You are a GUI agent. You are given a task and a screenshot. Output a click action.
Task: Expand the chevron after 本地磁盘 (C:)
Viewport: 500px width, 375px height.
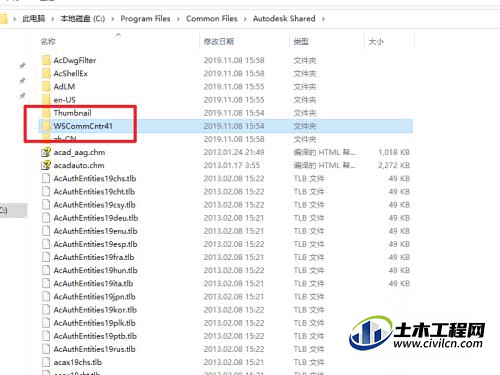[113, 19]
